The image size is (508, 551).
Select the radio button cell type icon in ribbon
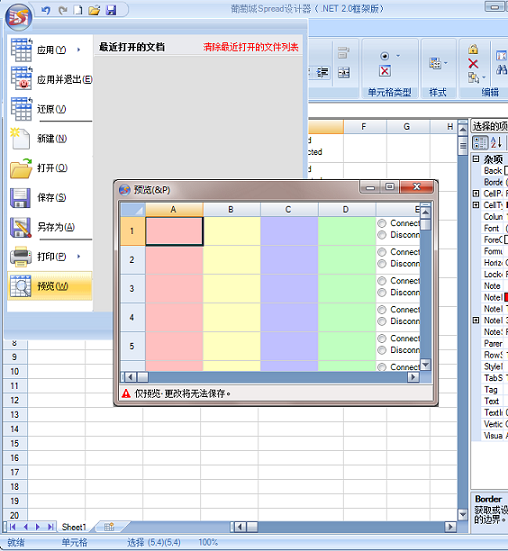[x=385, y=56]
